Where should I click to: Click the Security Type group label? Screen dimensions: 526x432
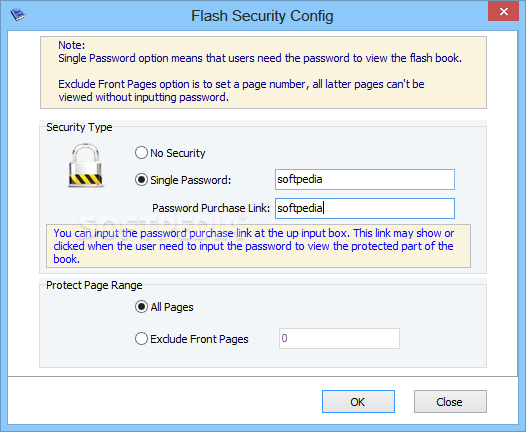pos(79,127)
